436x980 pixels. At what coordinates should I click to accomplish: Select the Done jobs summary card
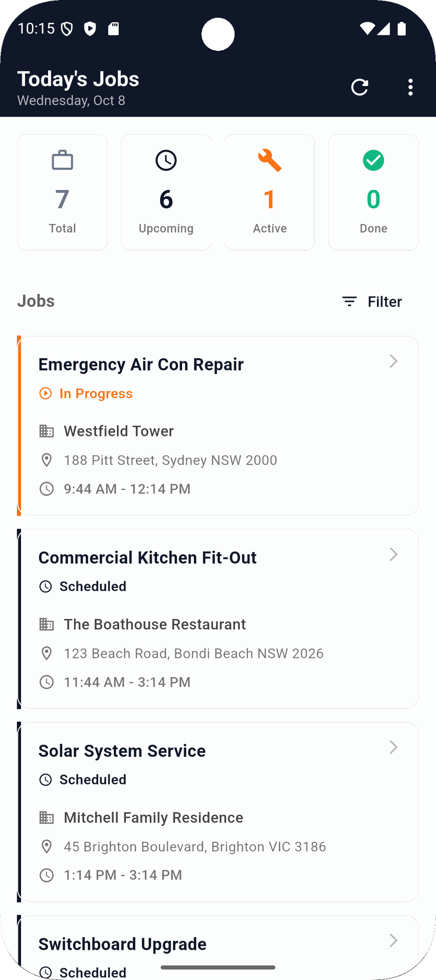[373, 192]
